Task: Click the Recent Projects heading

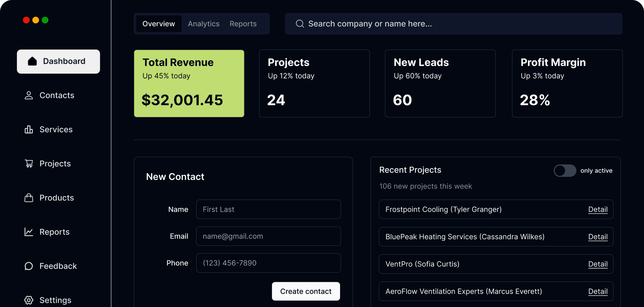Action: click(x=410, y=170)
